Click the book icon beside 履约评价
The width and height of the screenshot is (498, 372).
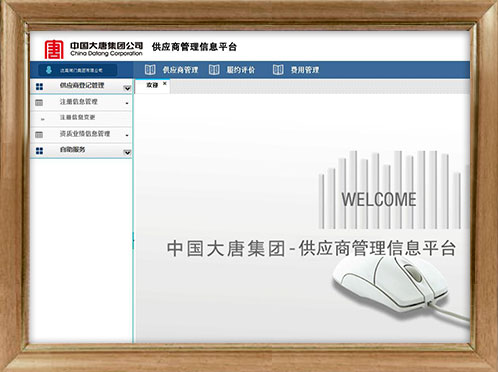click(x=214, y=70)
